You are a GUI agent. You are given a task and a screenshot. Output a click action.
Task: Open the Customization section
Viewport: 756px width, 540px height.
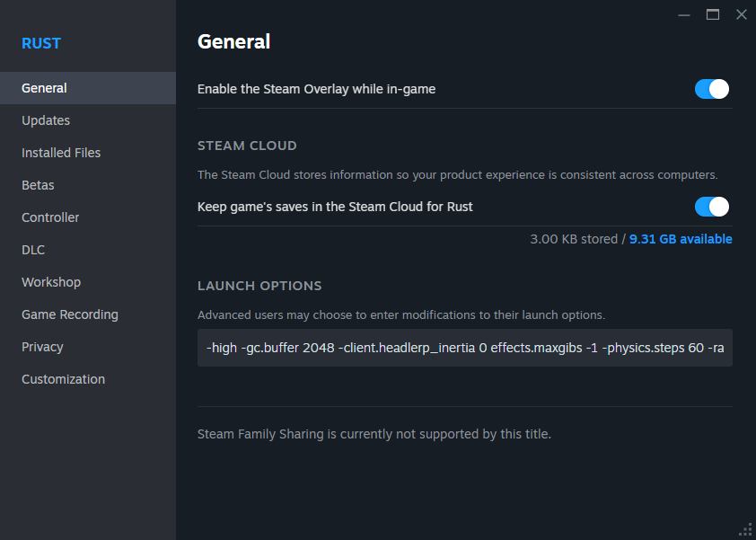coord(88,379)
